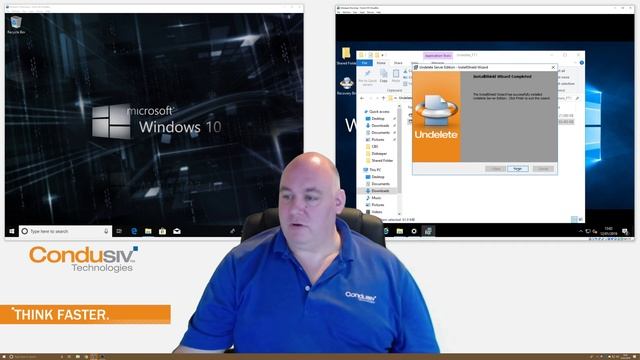Close the Undelete InstallShield Wizard dialog
Screen dimensions: 640x360
[553, 67]
